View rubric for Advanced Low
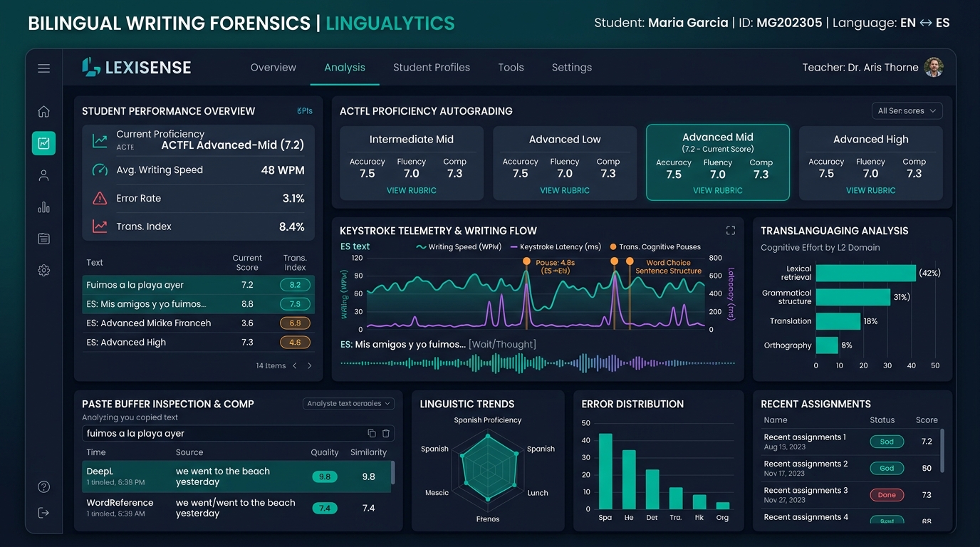The image size is (980, 547). 565,190
